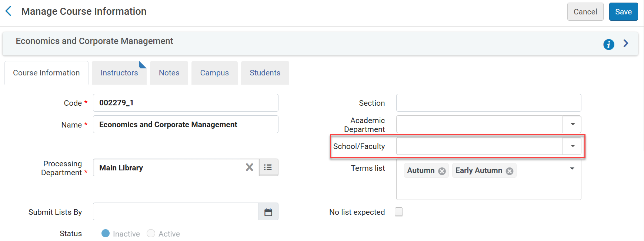Check the No list expected box
The image size is (644, 241).
coord(399,212)
